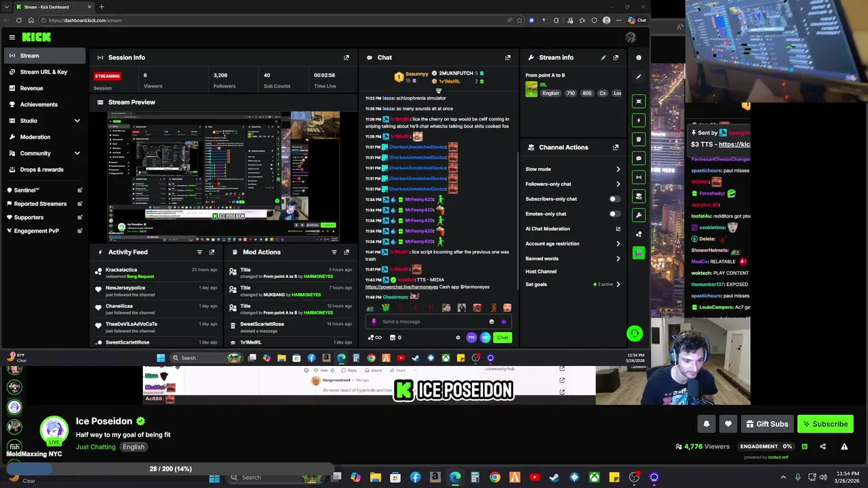
Task: Toggle Subscribers-only chat switch
Action: point(614,199)
